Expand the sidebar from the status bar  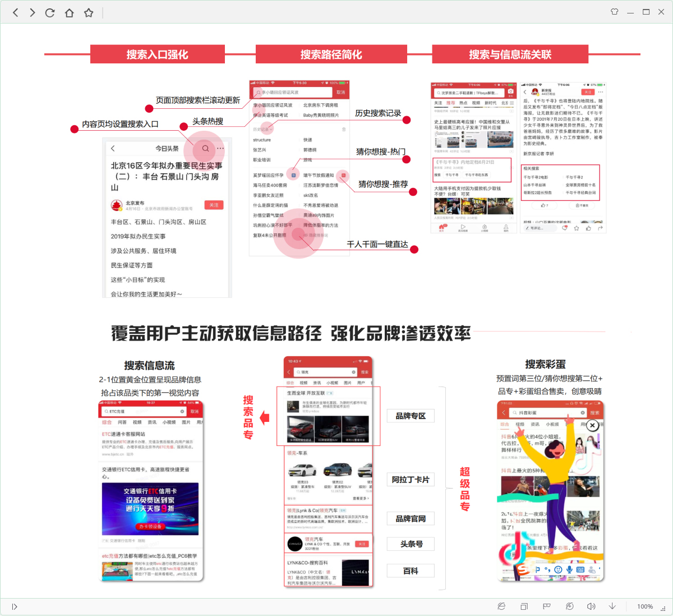click(15, 606)
